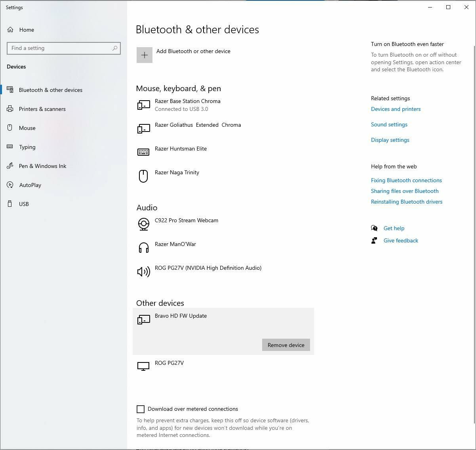Click the Get help link
The image size is (476, 450).
[394, 228]
